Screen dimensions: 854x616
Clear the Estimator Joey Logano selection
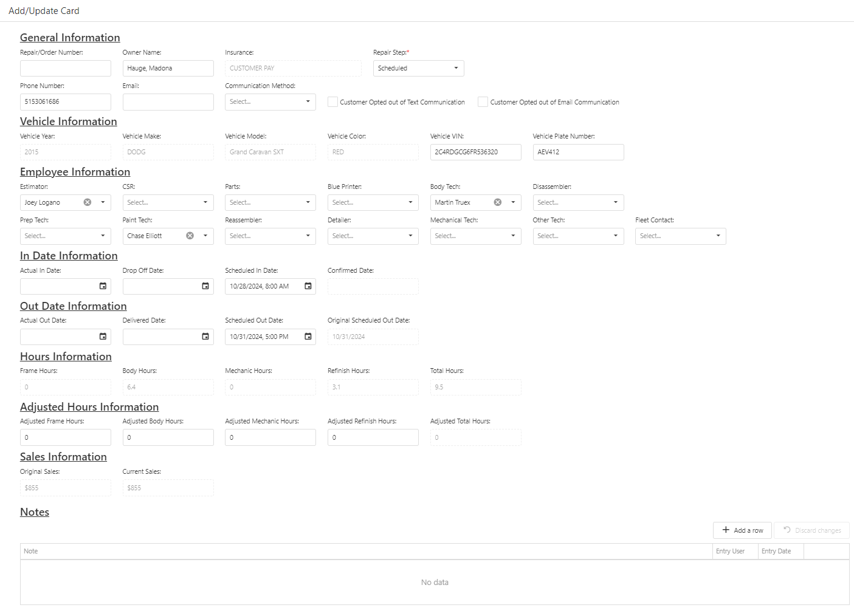(88, 202)
